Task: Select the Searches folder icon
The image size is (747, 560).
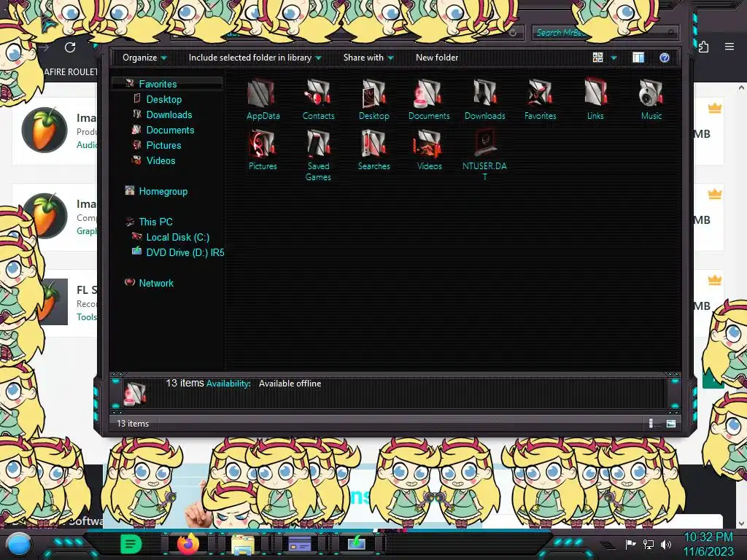Action: coord(374,150)
